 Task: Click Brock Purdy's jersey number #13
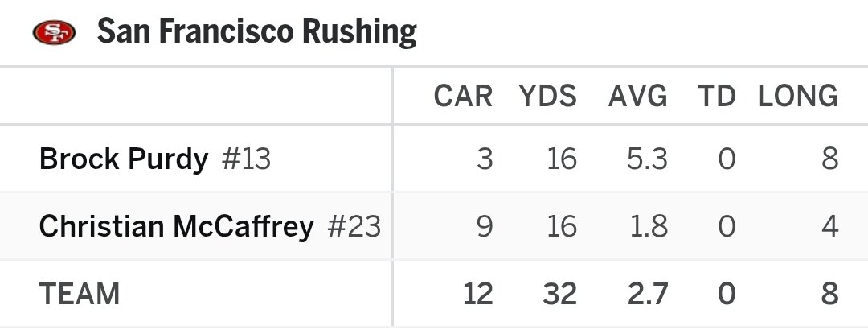click(x=246, y=159)
